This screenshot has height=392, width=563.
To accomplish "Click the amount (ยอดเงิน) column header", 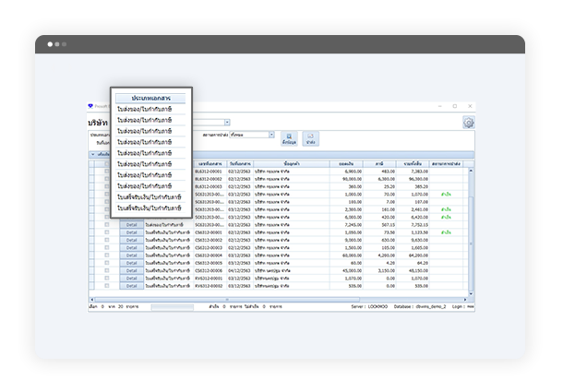I will coord(346,163).
